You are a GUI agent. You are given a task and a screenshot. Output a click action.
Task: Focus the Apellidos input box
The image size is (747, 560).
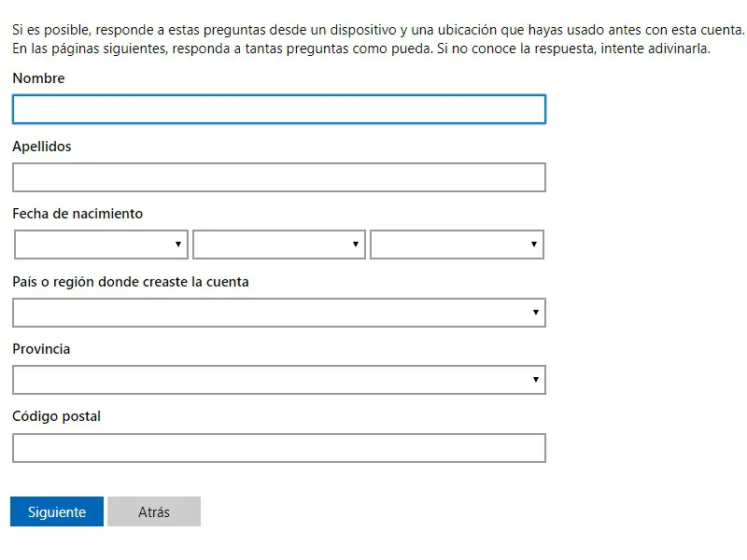click(x=278, y=177)
